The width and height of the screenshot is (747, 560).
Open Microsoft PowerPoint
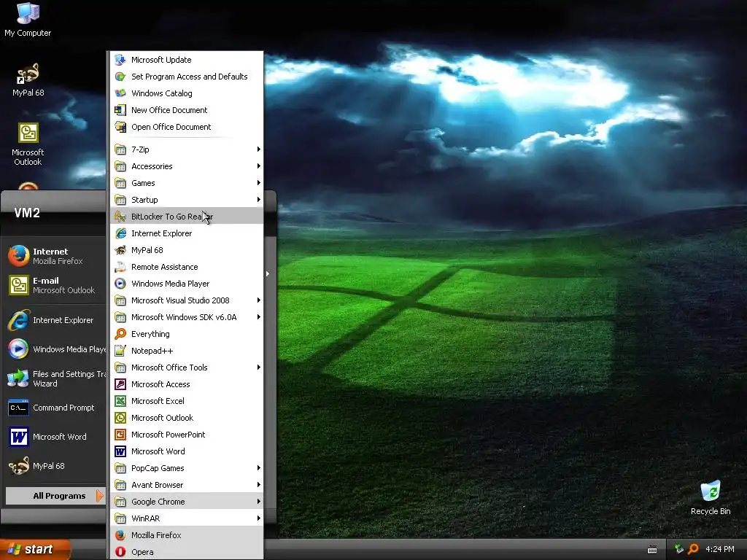[x=187, y=435]
